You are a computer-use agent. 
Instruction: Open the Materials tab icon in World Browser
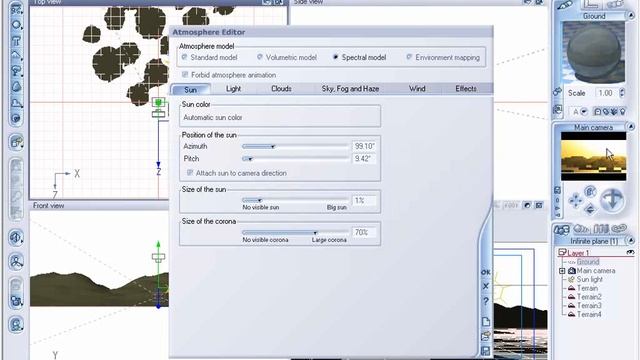pyautogui.click(x=581, y=229)
